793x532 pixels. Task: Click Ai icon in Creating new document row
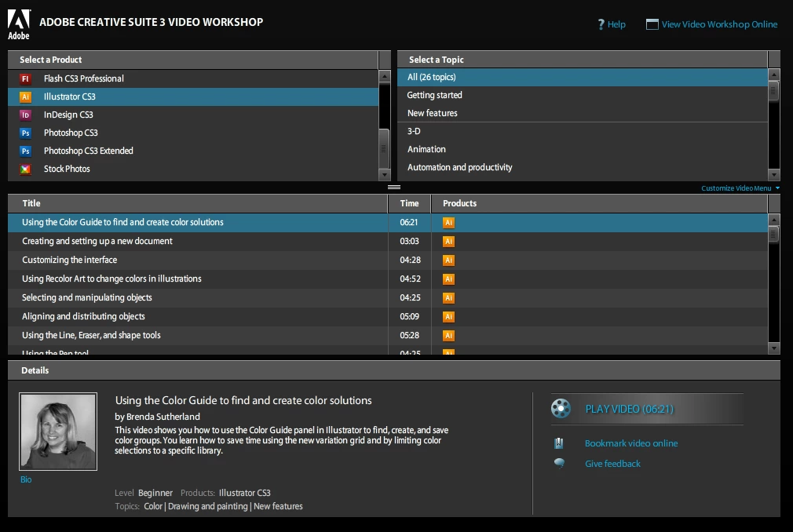[448, 242]
